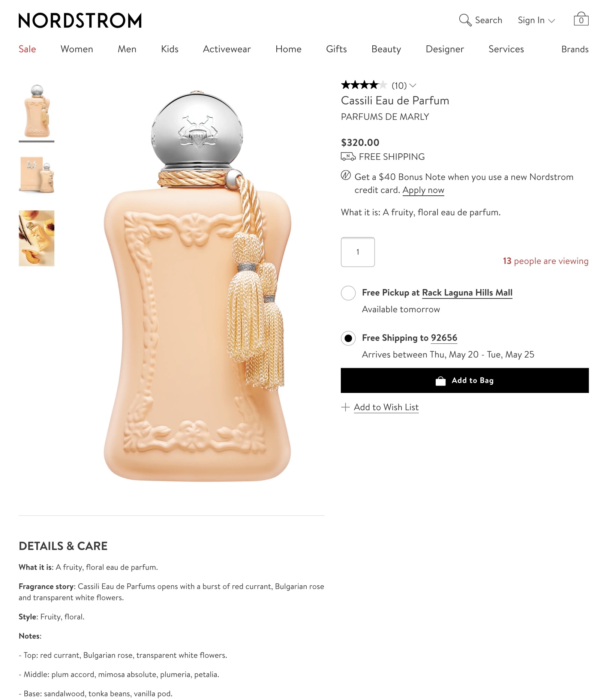
Task: Open the shopping bag icon
Action: 581,19
